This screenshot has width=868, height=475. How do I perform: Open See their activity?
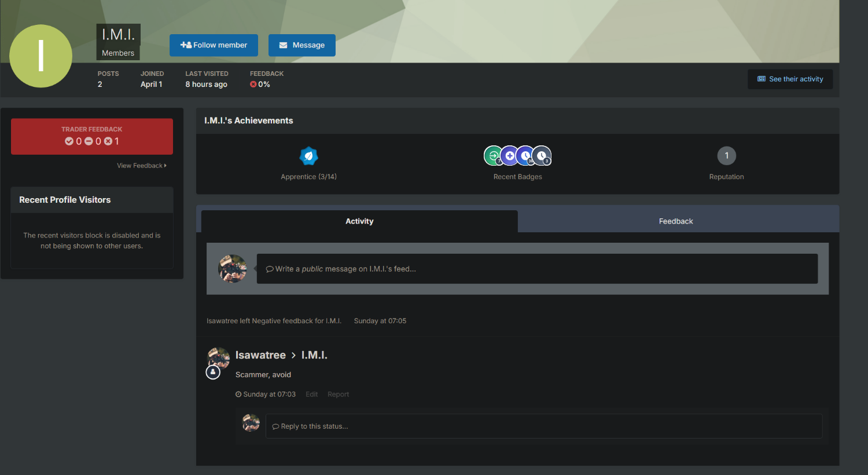(790, 79)
